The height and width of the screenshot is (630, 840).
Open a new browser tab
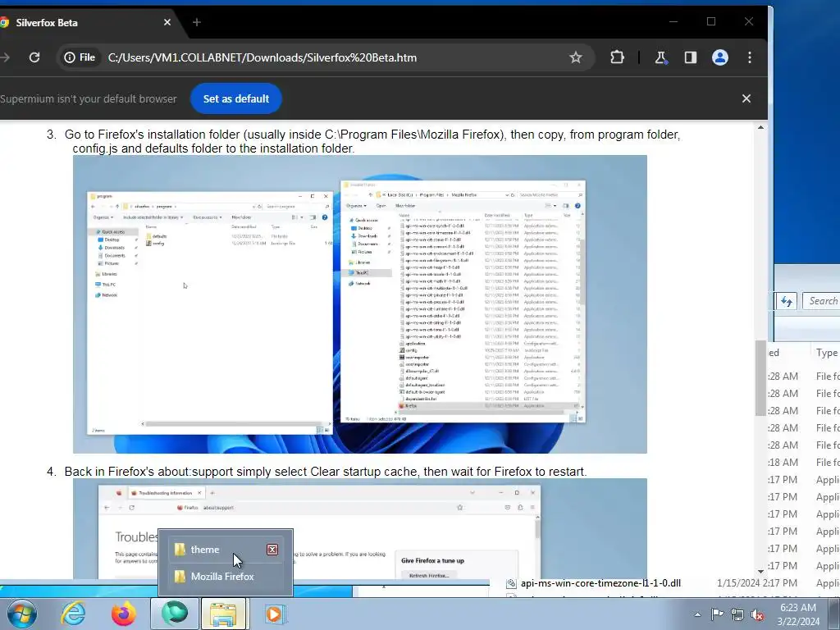click(x=197, y=22)
